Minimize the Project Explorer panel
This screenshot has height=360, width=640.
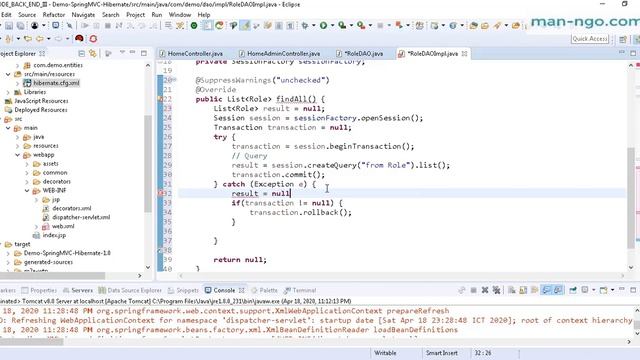point(132,53)
